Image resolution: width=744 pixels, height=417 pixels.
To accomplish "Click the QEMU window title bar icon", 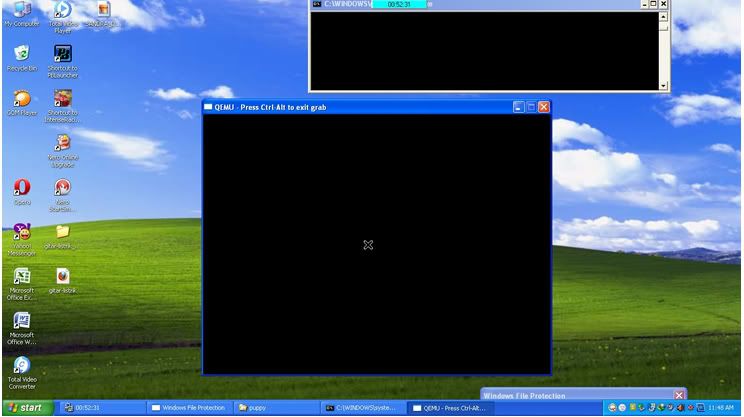I will pos(208,107).
